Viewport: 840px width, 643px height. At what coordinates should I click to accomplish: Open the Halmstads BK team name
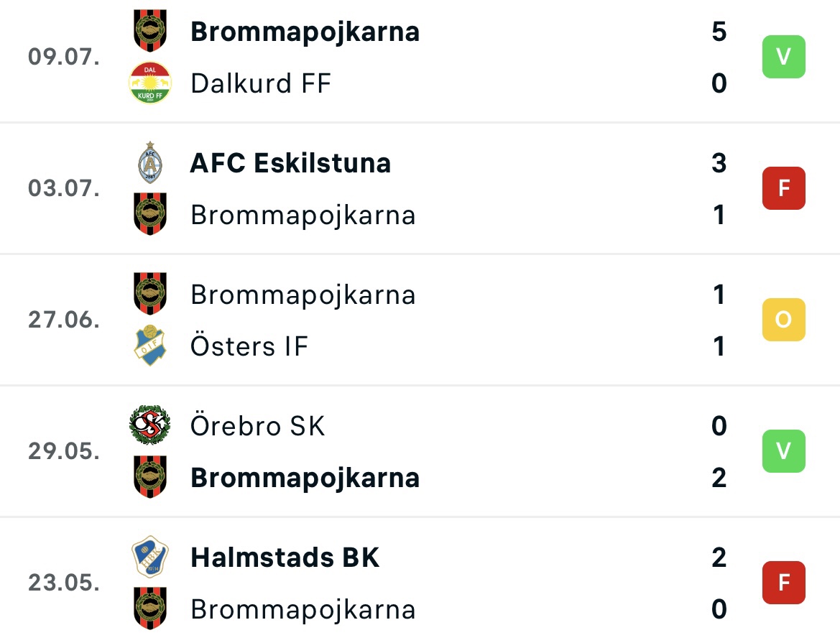[x=285, y=558]
